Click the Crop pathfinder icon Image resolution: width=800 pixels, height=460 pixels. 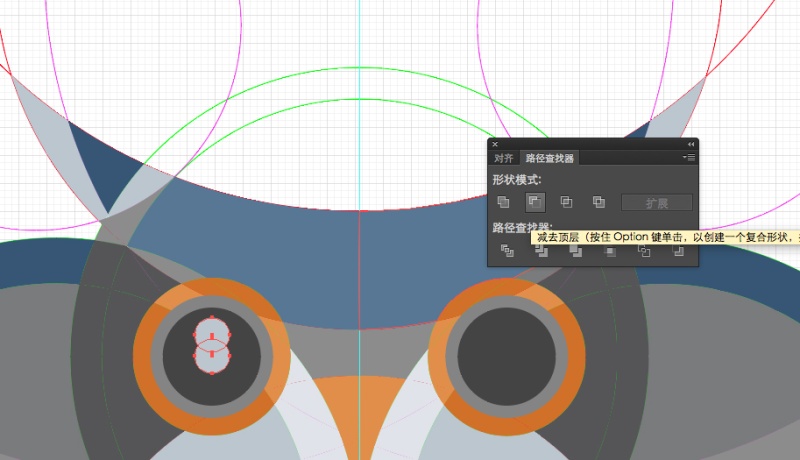pos(610,250)
